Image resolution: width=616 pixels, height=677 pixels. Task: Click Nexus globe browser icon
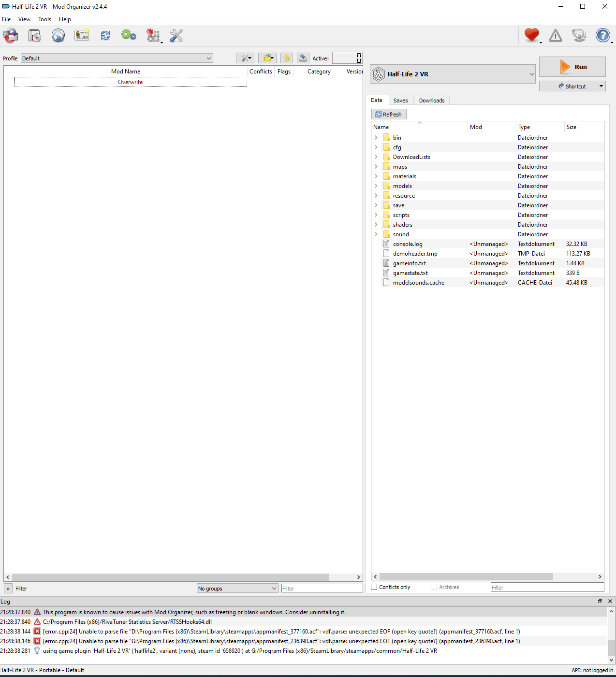click(59, 35)
